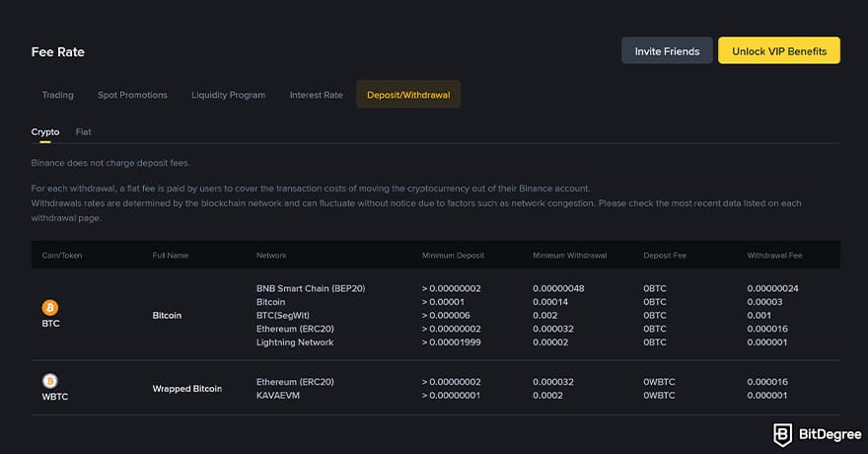Viewport: 868px width, 454px height.
Task: Click the BTC ticker label
Action: coord(50,324)
